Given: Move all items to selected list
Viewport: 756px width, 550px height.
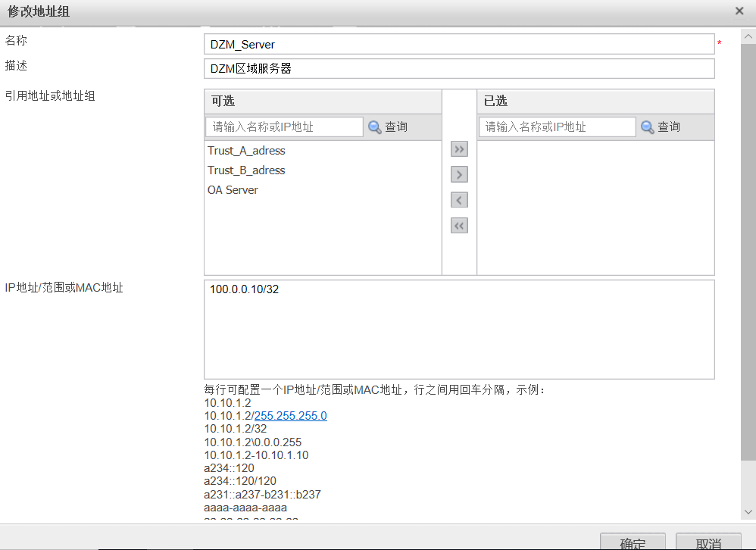Looking at the screenshot, I should [x=459, y=149].
